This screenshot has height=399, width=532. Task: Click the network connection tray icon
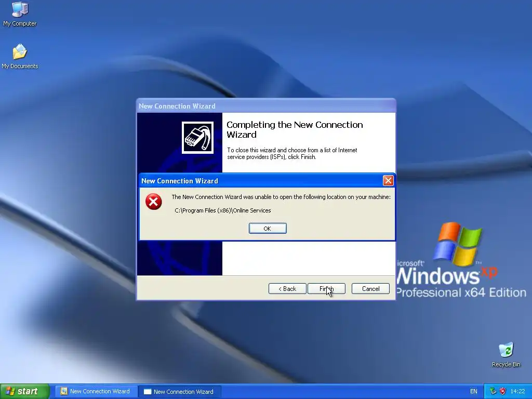(x=493, y=392)
